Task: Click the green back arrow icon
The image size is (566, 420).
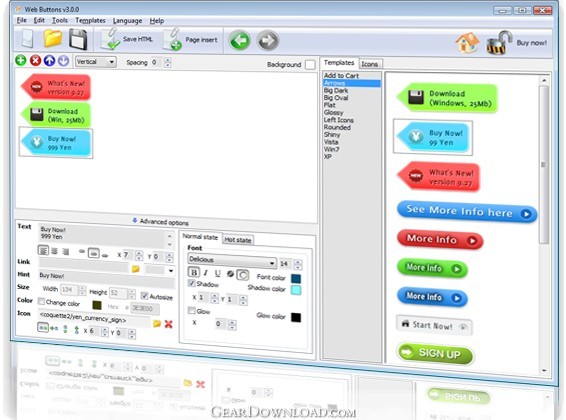Action: pos(240,40)
